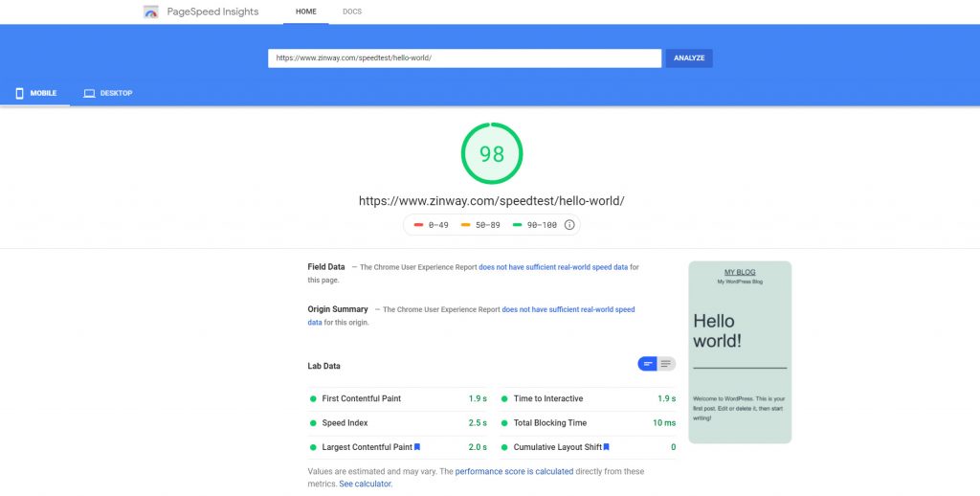This screenshot has width=980, height=496.
Task: Open the score legend info icon
Action: click(x=569, y=225)
